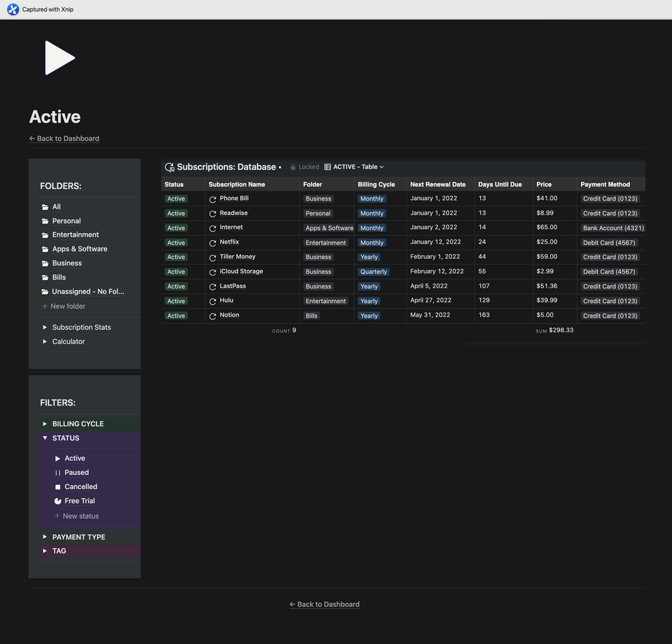
Task: Open the Personal folder link
Action: (x=66, y=221)
